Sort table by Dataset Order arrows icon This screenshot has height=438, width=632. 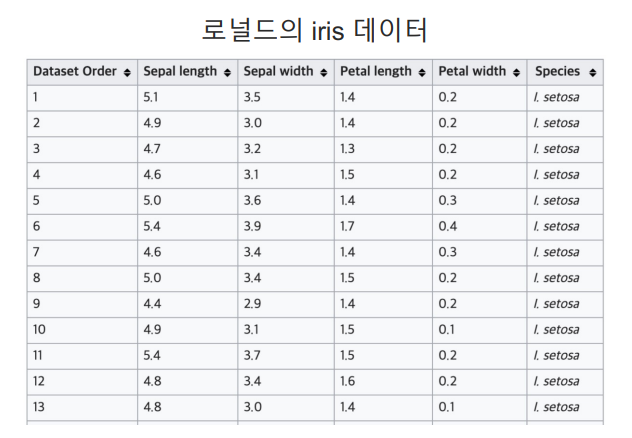127,73
